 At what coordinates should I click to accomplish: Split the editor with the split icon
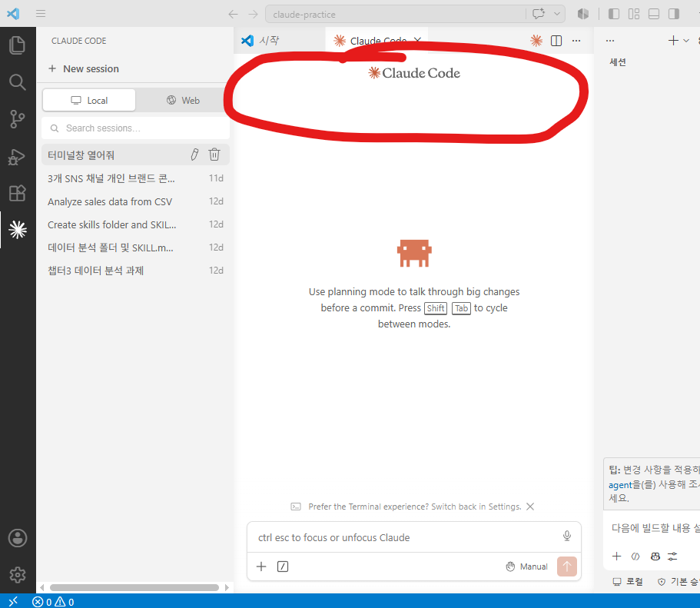coord(556,41)
